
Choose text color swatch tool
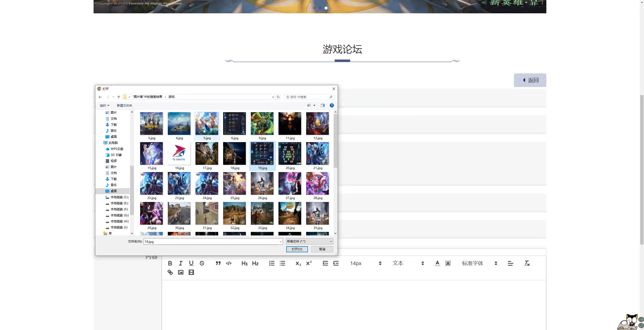(x=437, y=263)
